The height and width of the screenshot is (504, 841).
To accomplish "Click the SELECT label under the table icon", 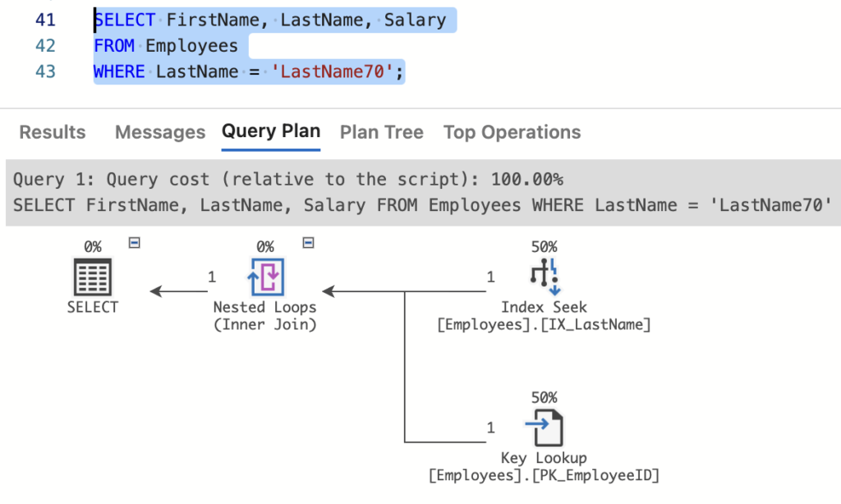I will click(x=92, y=307).
